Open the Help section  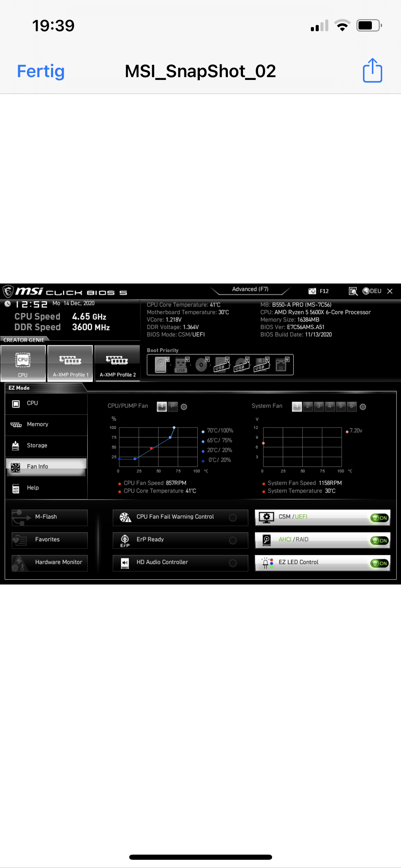(x=46, y=488)
